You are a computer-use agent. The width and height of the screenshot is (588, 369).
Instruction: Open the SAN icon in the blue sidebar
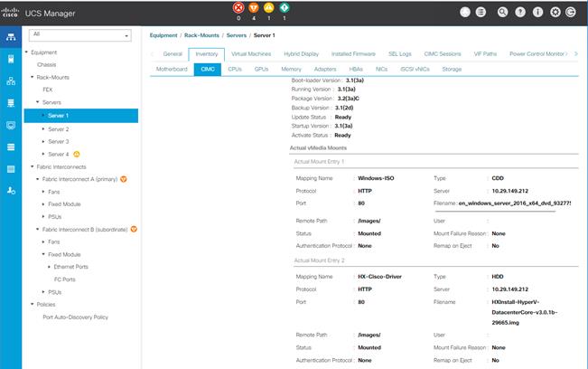coord(11,103)
